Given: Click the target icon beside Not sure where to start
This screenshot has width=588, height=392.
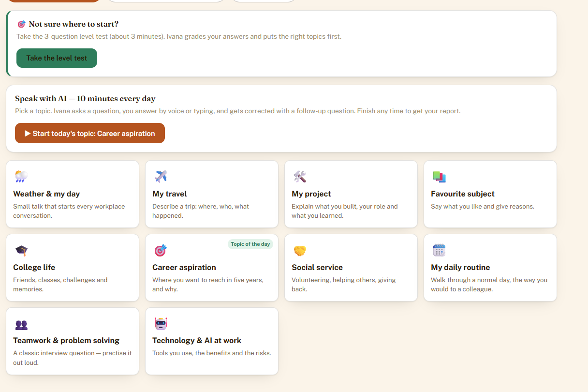Looking at the screenshot, I should coord(21,24).
